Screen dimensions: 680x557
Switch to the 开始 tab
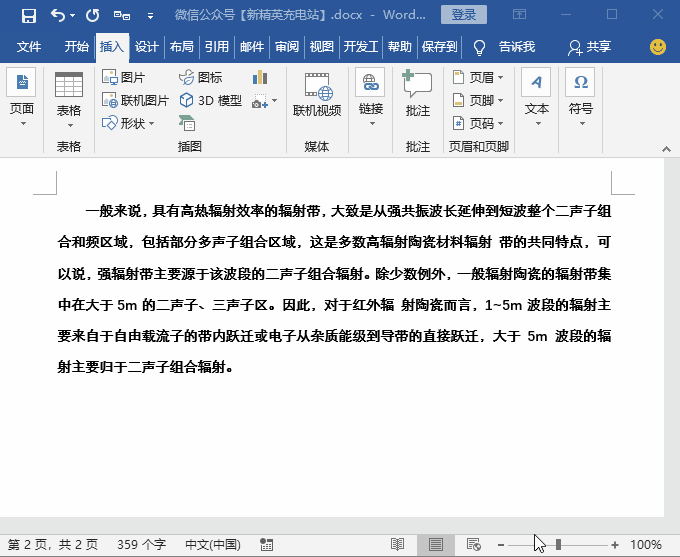pos(76,46)
